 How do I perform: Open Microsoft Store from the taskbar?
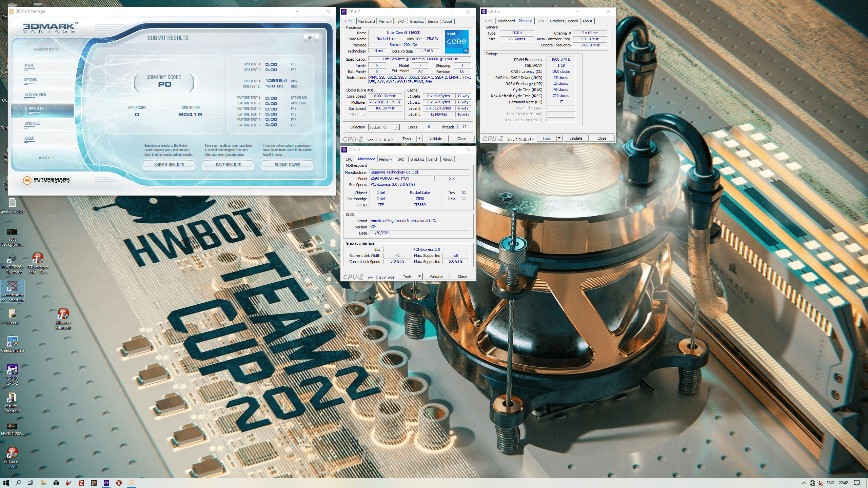pos(56,483)
